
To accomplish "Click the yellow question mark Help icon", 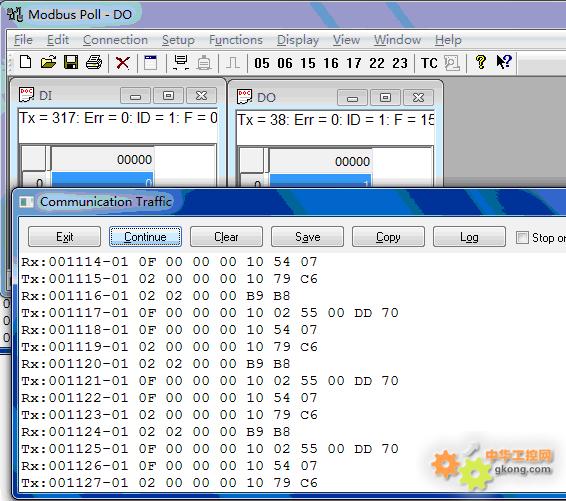I will pyautogui.click(x=480, y=62).
